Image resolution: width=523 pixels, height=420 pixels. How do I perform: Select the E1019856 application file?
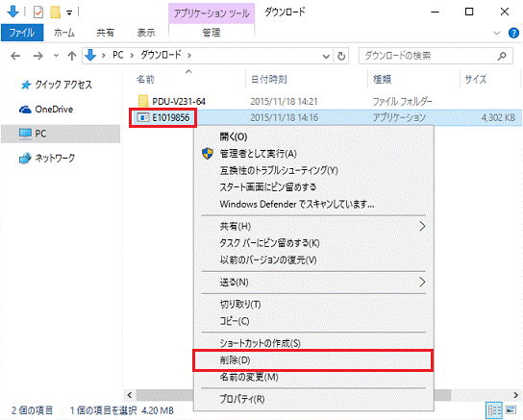click(171, 117)
